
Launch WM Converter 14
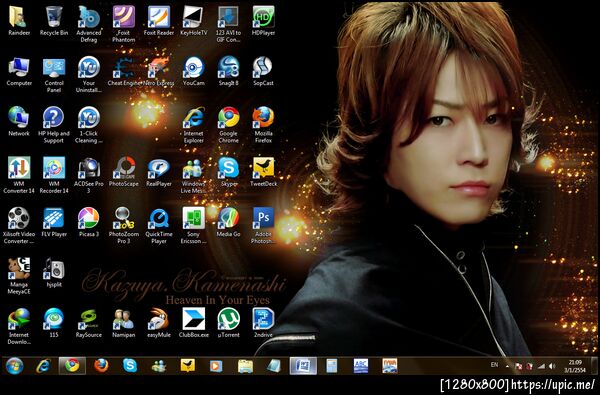click(x=19, y=175)
